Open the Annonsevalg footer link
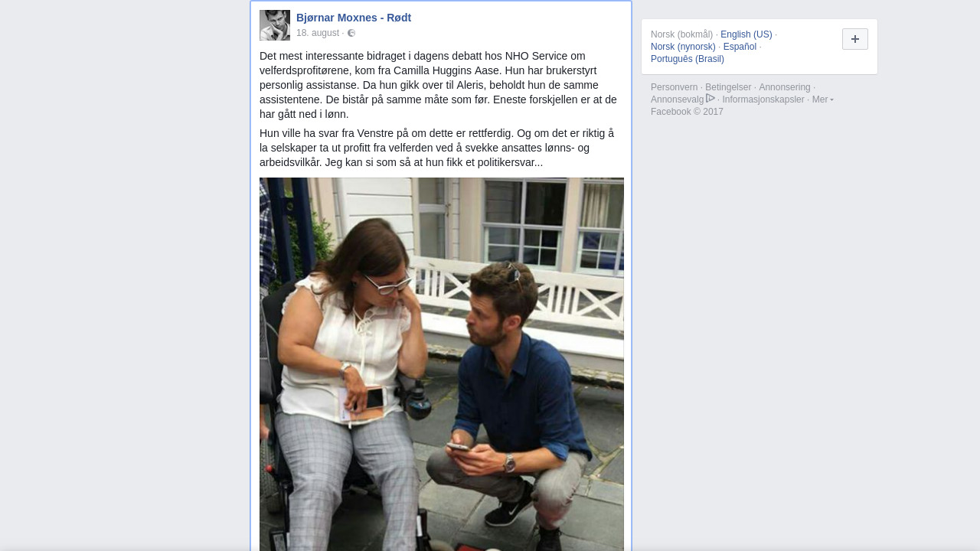 [678, 99]
